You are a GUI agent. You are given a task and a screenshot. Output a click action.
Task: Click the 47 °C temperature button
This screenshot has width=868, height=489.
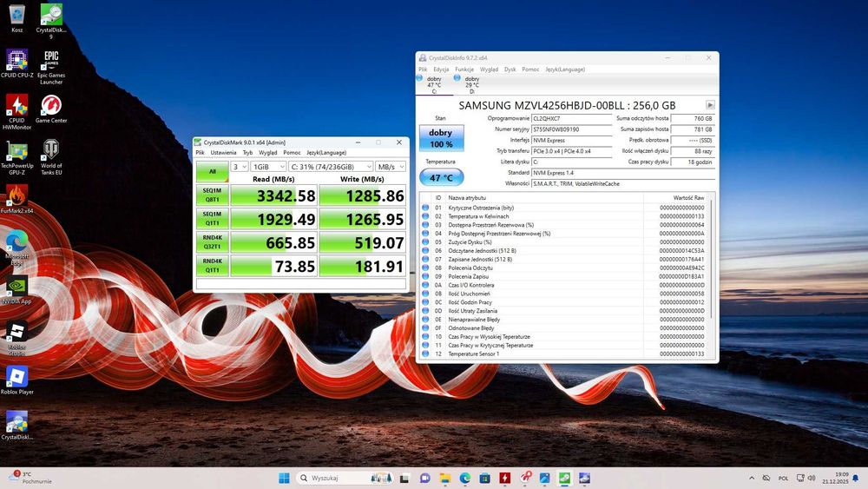pos(441,178)
